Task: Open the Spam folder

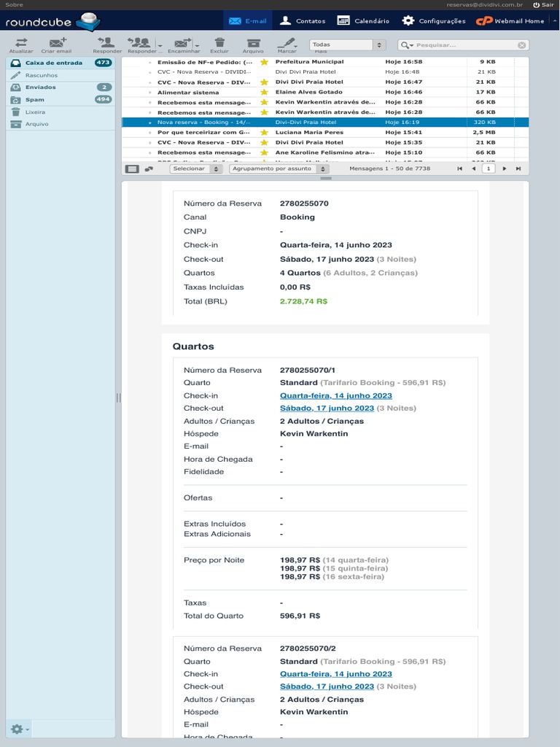Action: click(x=61, y=99)
